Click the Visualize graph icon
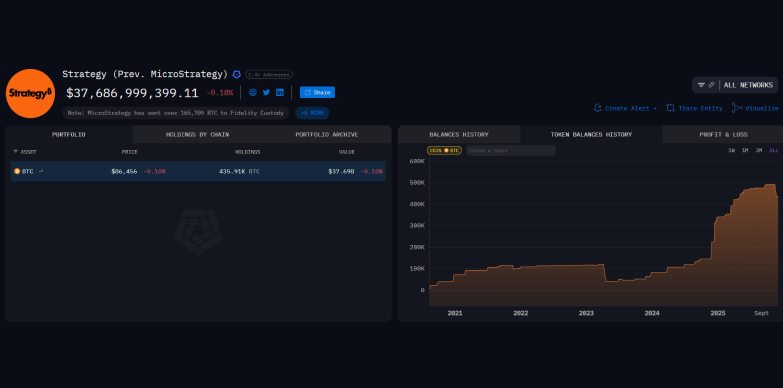783x388 pixels. point(737,108)
